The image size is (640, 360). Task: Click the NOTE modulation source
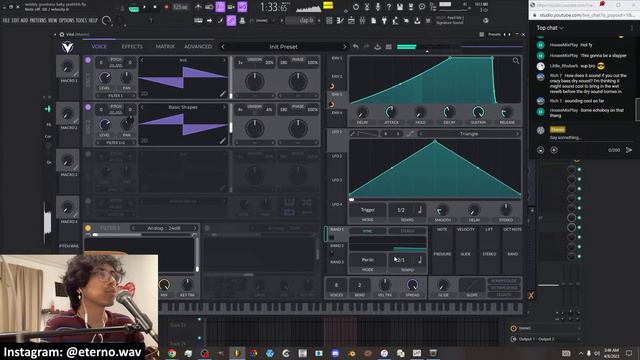coord(442,229)
